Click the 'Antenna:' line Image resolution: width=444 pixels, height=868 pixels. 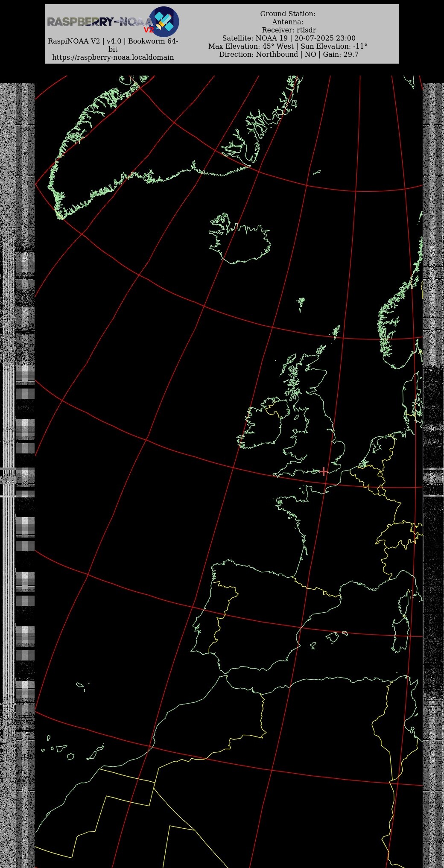point(288,22)
